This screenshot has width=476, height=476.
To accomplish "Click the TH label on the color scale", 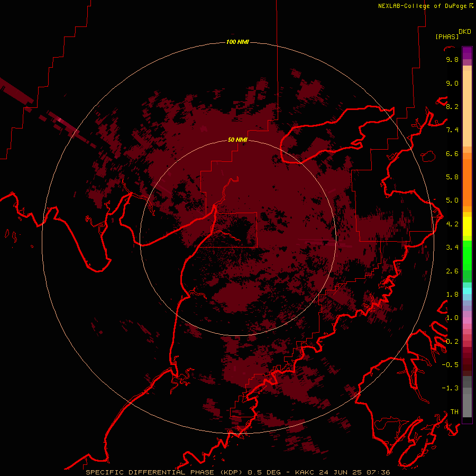I will (x=454, y=412).
